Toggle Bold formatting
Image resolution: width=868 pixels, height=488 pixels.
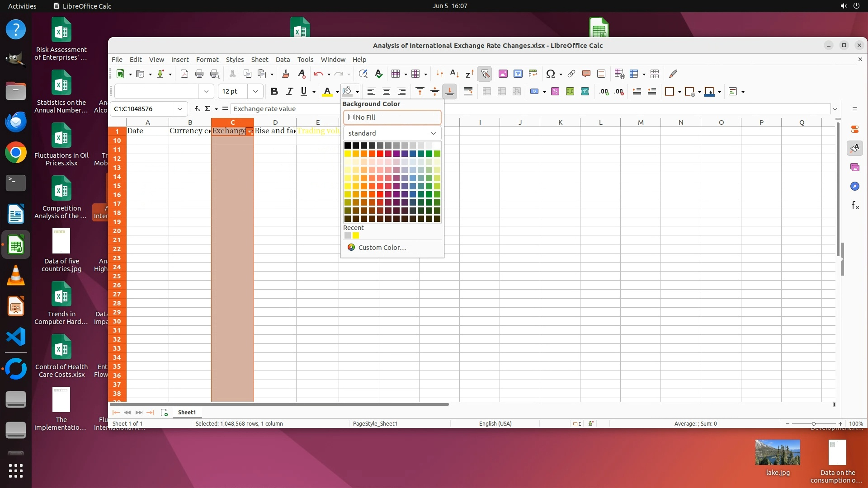click(x=274, y=91)
